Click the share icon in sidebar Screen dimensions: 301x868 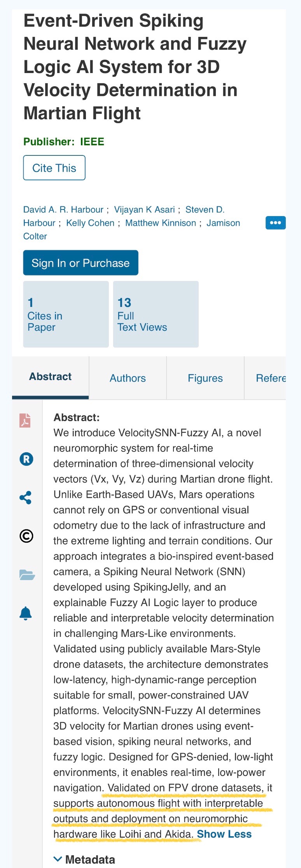tap(26, 498)
